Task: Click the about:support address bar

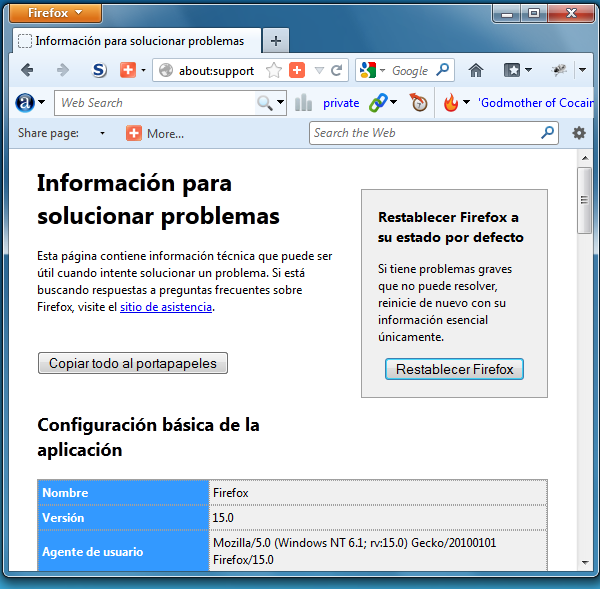Action: tap(216, 70)
